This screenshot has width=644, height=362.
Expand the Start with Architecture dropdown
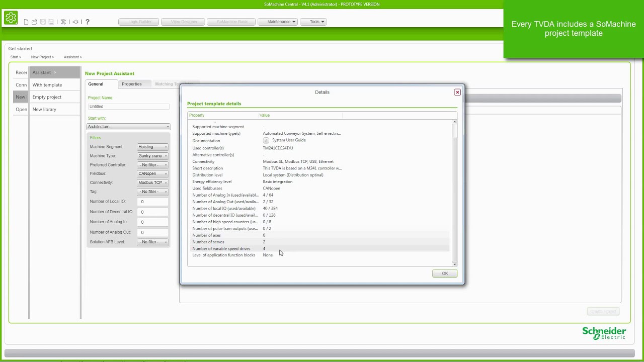pyautogui.click(x=128, y=127)
